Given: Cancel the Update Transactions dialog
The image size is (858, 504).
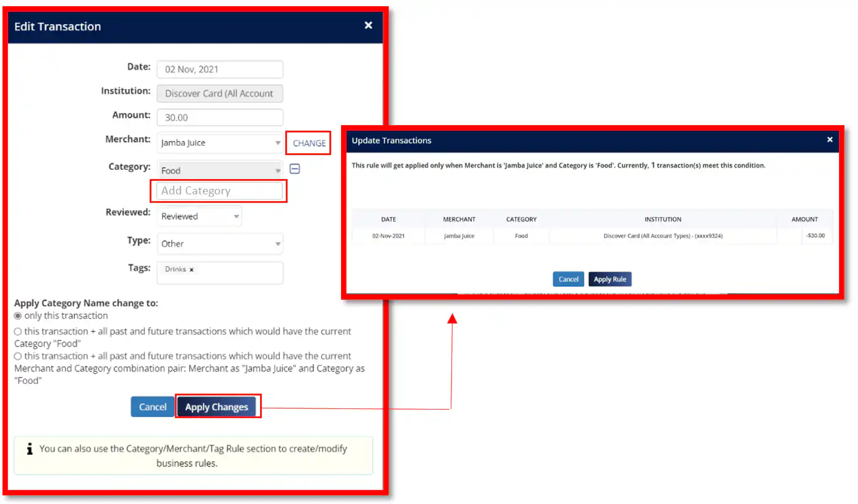Looking at the screenshot, I should (568, 279).
